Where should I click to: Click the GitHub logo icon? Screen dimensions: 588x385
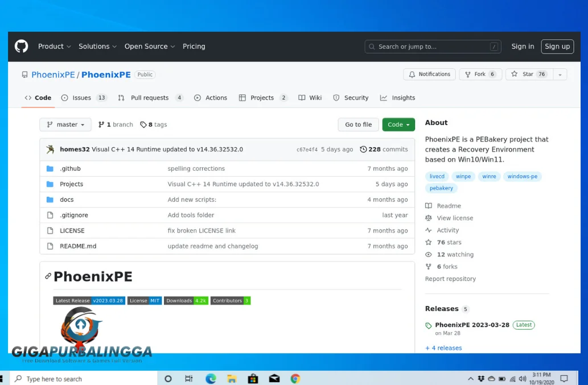[22, 47]
